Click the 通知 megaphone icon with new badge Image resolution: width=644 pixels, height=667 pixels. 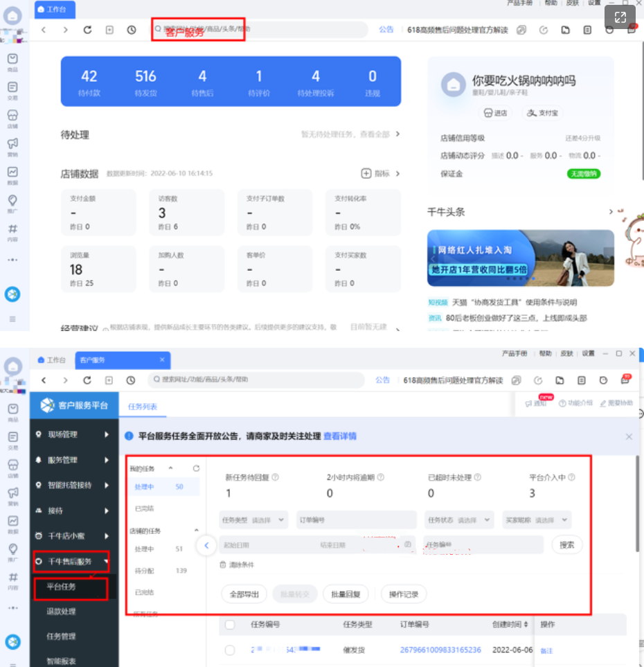(x=530, y=403)
